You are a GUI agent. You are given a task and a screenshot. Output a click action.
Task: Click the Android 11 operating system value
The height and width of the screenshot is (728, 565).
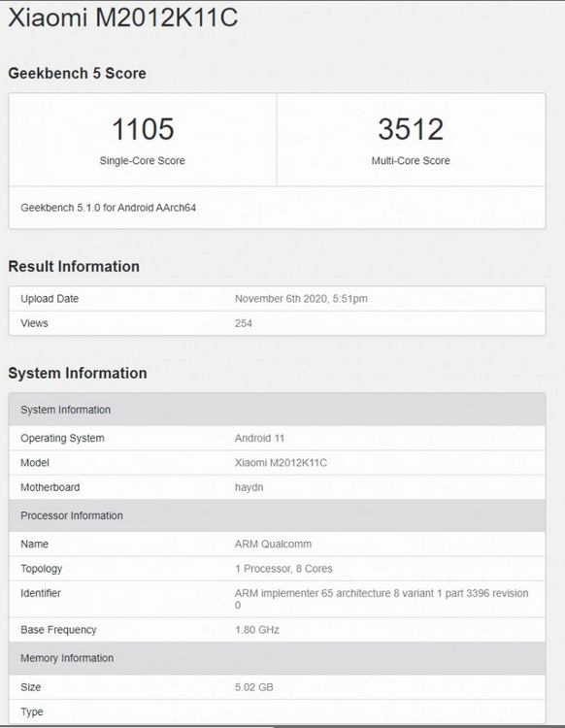click(x=259, y=439)
